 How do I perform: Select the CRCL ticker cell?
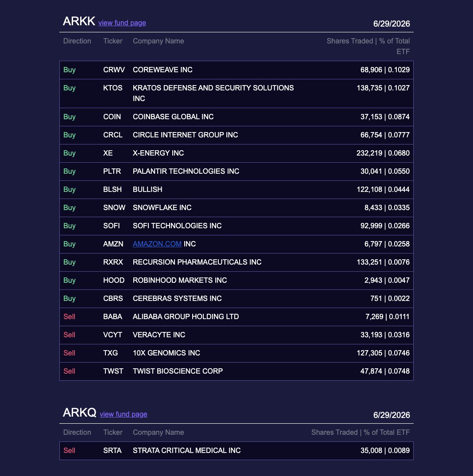pyautogui.click(x=113, y=135)
